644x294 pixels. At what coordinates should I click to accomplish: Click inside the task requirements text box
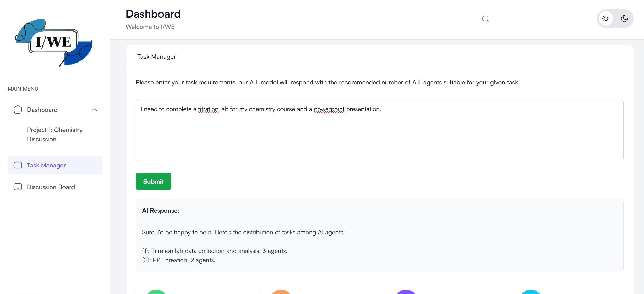379,134
